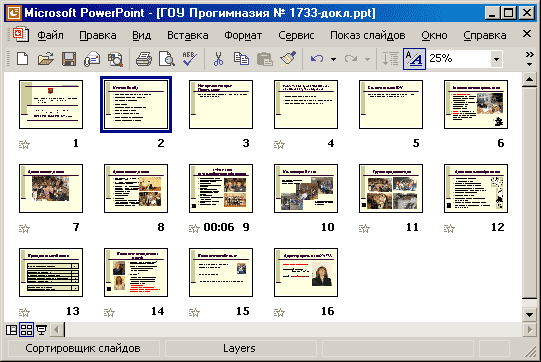Click the Undo arrow button
Image resolution: width=541 pixels, height=362 pixels.
pyautogui.click(x=317, y=59)
